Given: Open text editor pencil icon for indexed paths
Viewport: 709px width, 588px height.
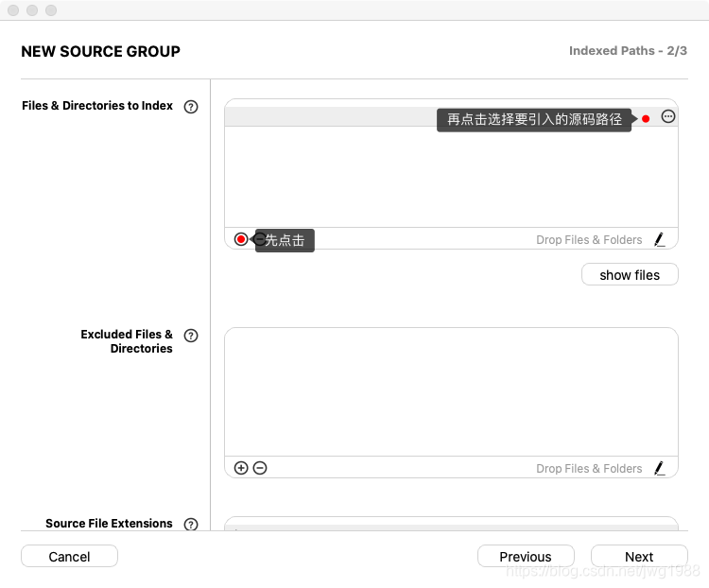Looking at the screenshot, I should (659, 240).
